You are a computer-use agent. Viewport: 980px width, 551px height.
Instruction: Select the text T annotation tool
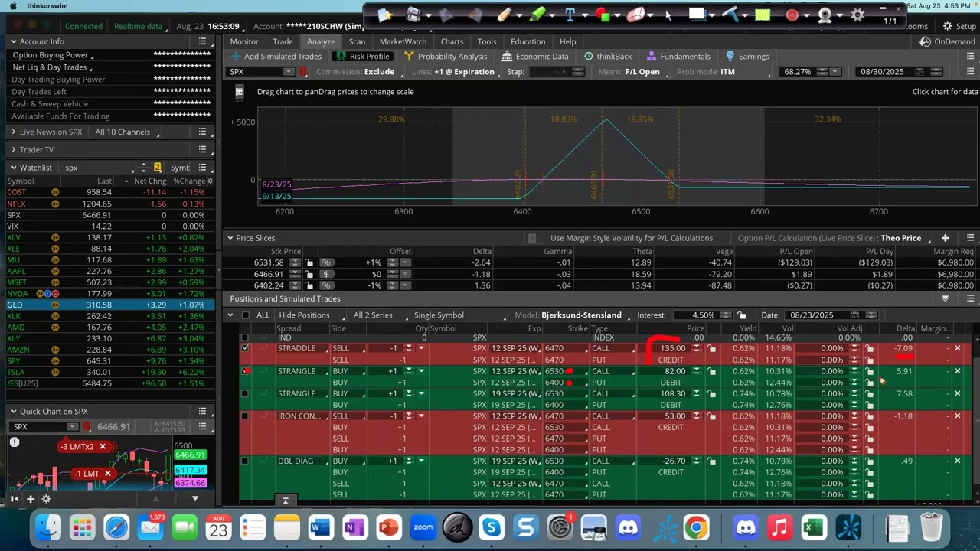click(x=570, y=15)
